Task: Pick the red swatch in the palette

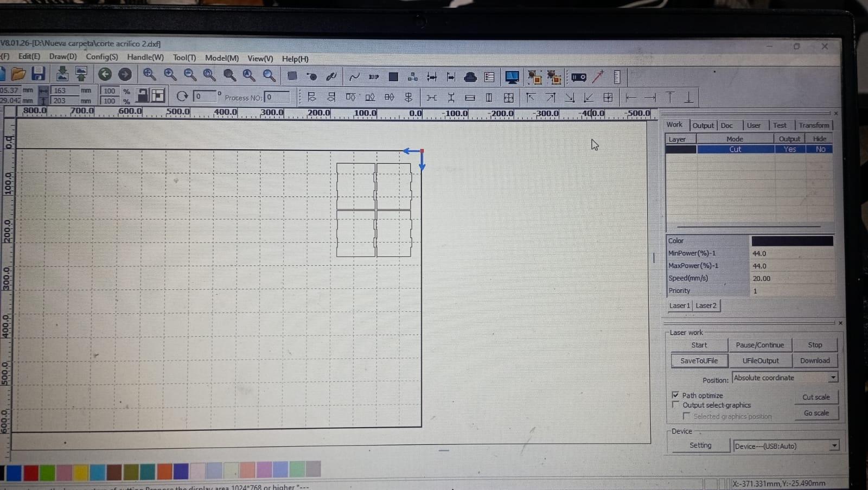Action: [x=31, y=473]
